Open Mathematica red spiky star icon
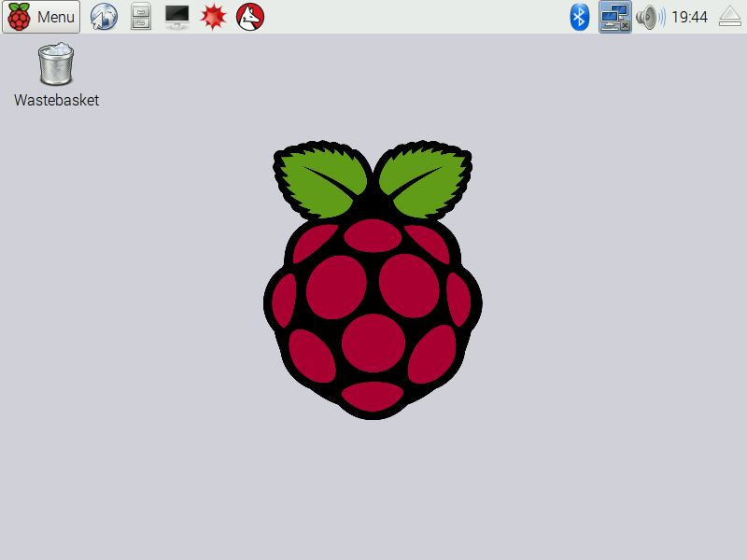This screenshot has width=747, height=560. pos(213,17)
